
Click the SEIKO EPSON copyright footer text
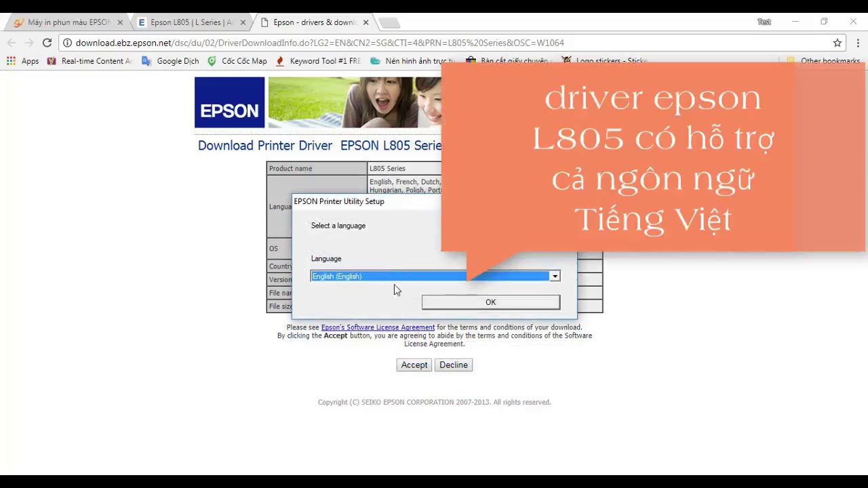click(x=434, y=402)
